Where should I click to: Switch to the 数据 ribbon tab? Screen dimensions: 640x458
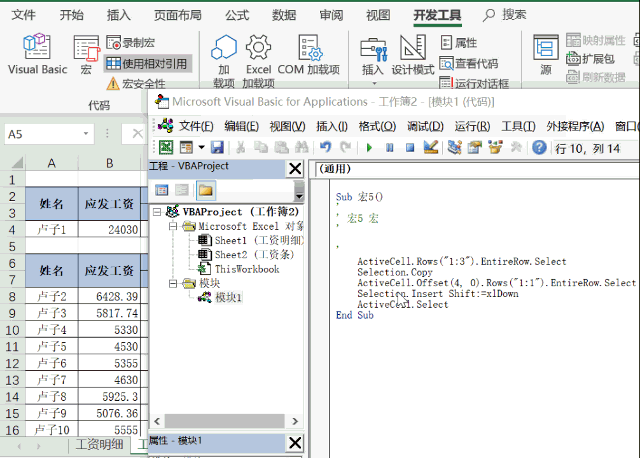tap(284, 15)
